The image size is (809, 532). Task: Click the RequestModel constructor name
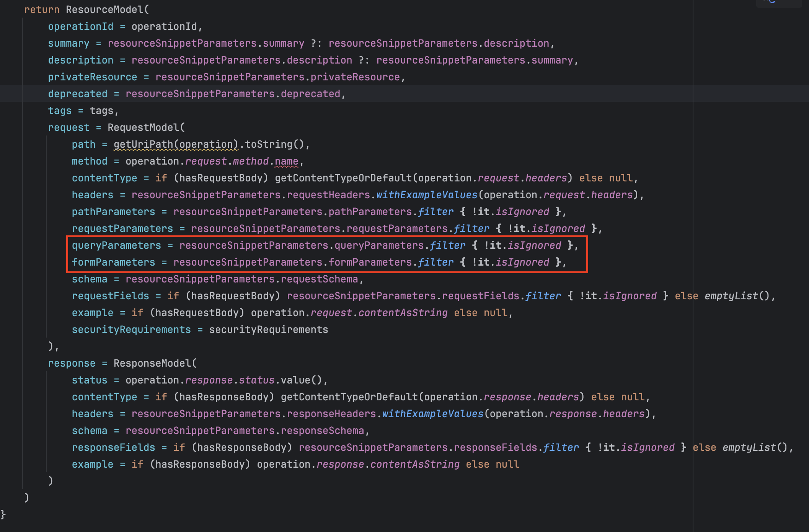[x=143, y=127]
